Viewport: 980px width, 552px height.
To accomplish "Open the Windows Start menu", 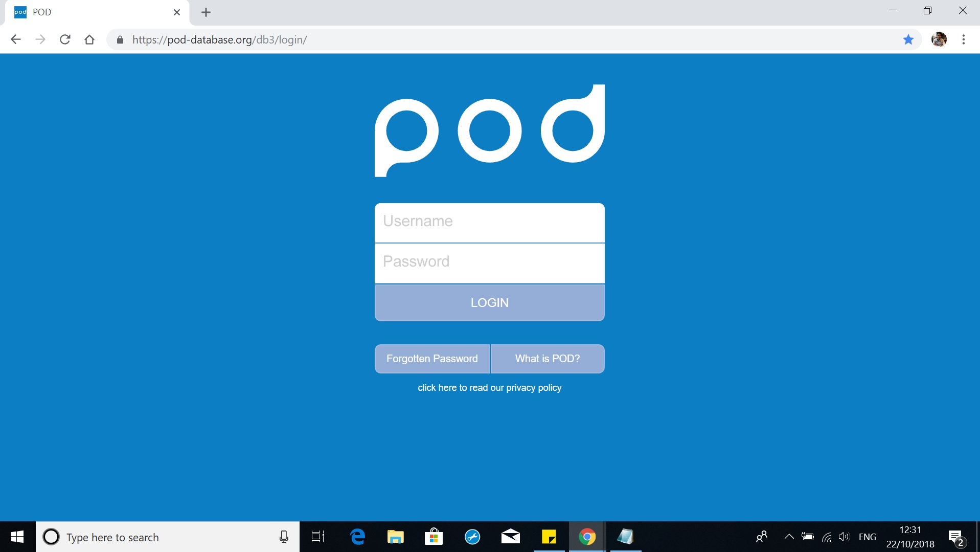I will coord(17,537).
